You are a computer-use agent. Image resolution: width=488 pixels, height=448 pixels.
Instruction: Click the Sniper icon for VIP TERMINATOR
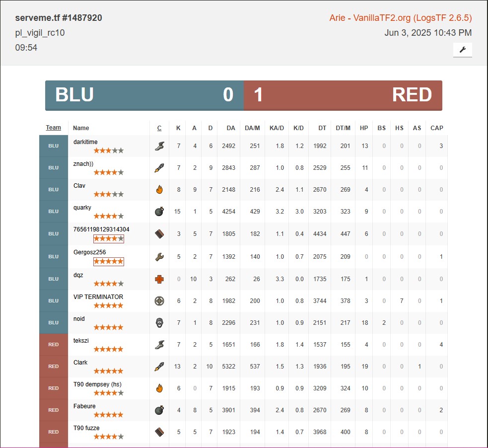click(x=159, y=301)
